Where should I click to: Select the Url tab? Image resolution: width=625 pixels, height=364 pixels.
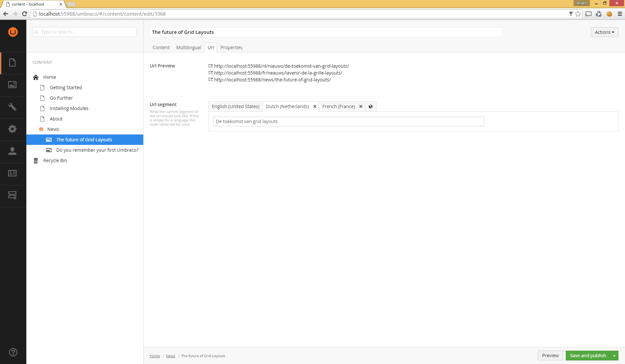211,48
